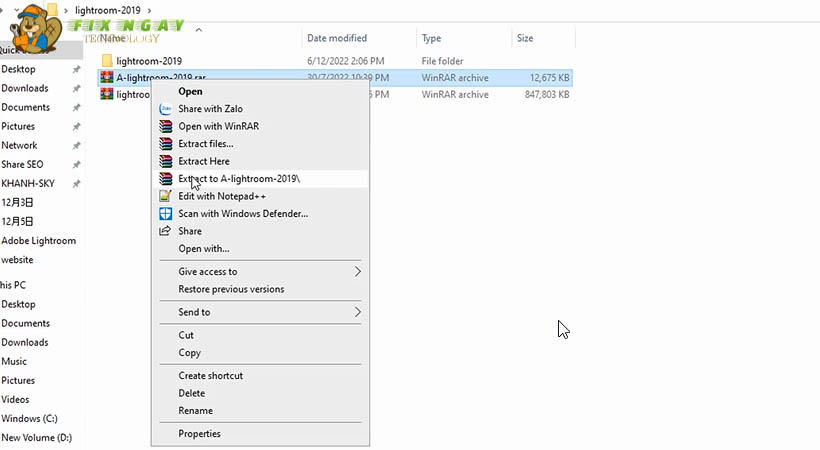The width and height of the screenshot is (820, 450).
Task: Select Properties from the context menu
Action: (x=199, y=434)
